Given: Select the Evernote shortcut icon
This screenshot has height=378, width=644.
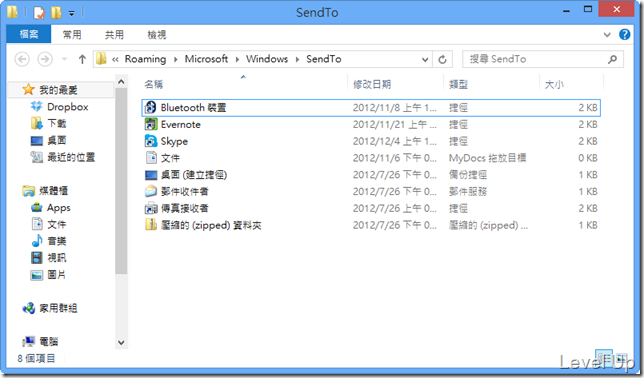Looking at the screenshot, I should pyautogui.click(x=151, y=124).
